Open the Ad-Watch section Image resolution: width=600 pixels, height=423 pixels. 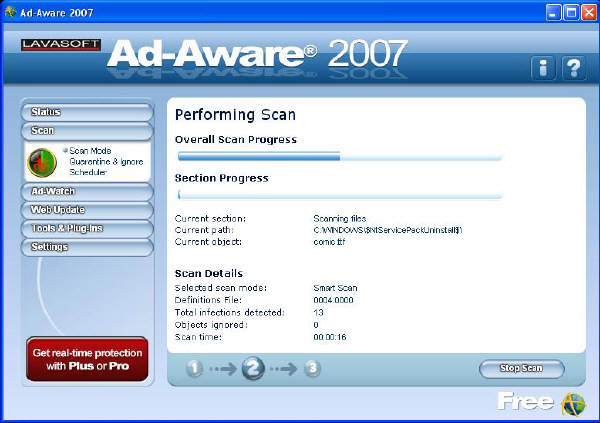click(87, 191)
